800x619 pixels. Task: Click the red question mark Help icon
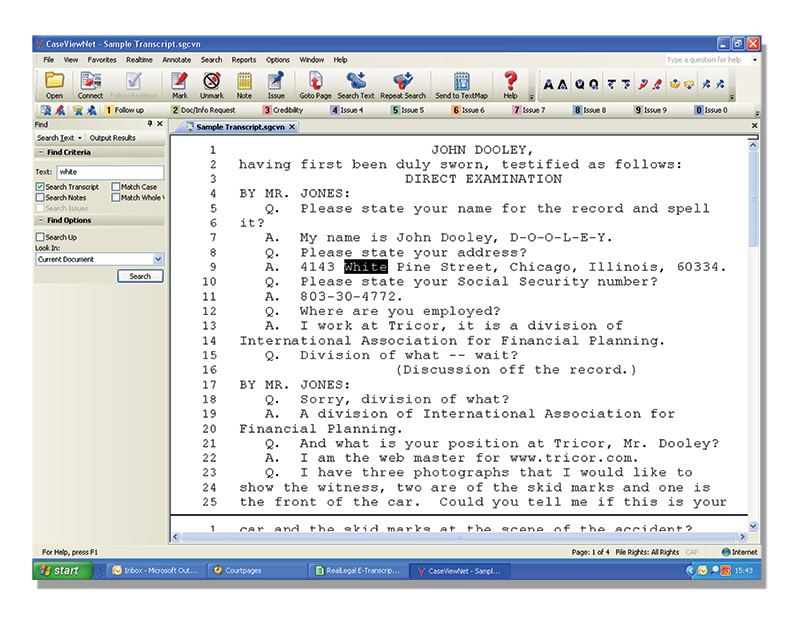click(510, 81)
